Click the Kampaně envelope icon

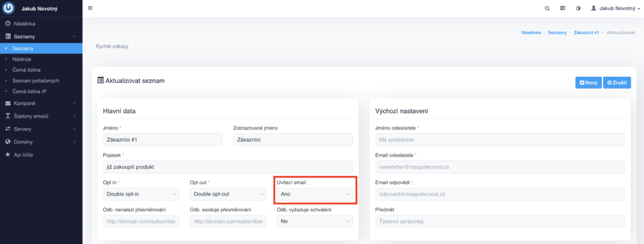pos(8,103)
